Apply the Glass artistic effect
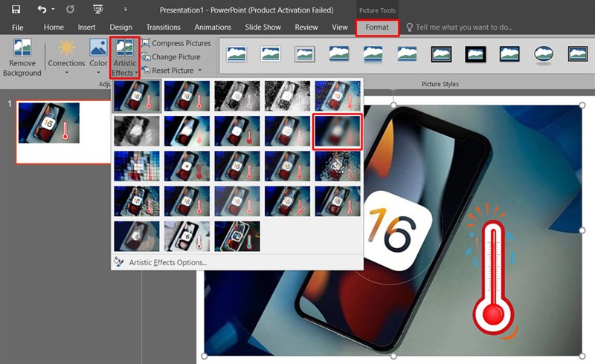This screenshot has width=595, height=364. pos(338,166)
